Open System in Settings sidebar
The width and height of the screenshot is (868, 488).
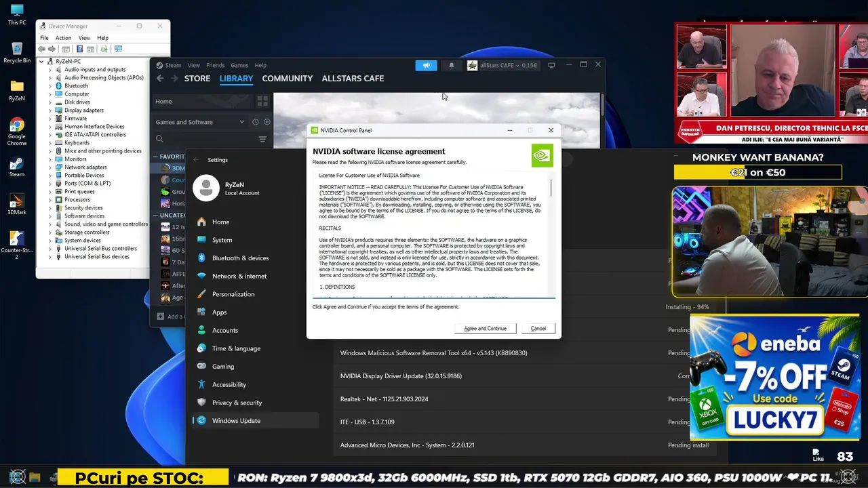(x=255, y=240)
